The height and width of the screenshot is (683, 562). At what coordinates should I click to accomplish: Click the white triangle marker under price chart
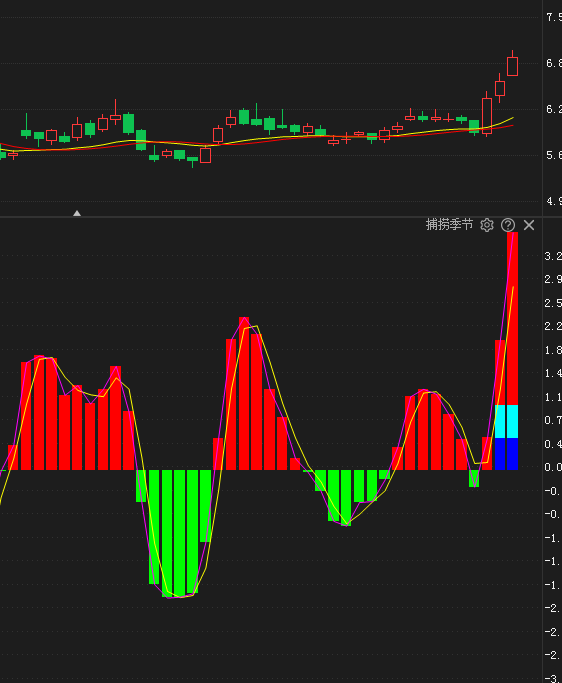pos(77,213)
